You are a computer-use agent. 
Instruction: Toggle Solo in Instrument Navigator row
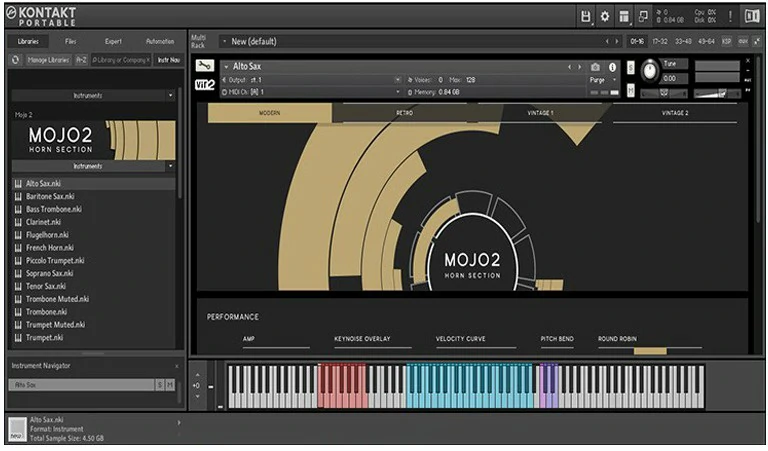click(x=160, y=385)
